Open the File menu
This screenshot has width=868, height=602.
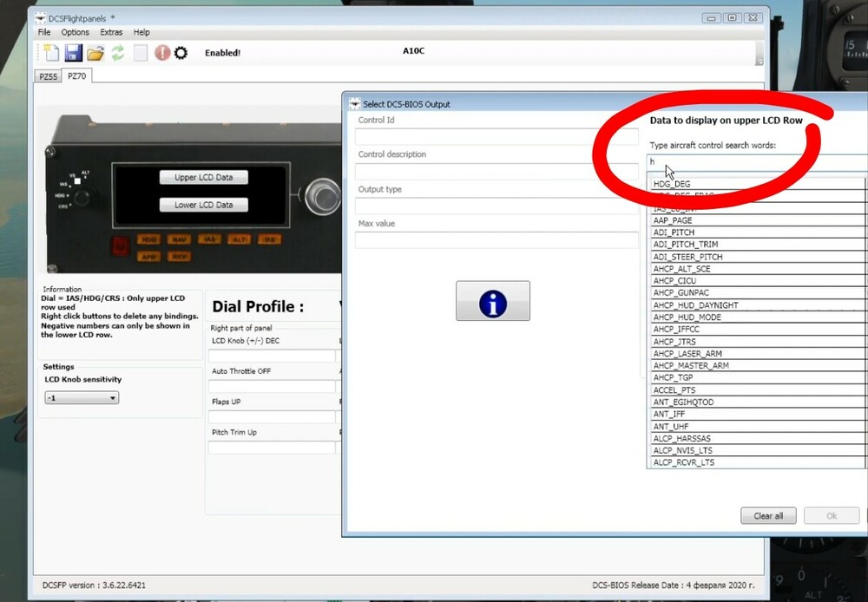[44, 32]
